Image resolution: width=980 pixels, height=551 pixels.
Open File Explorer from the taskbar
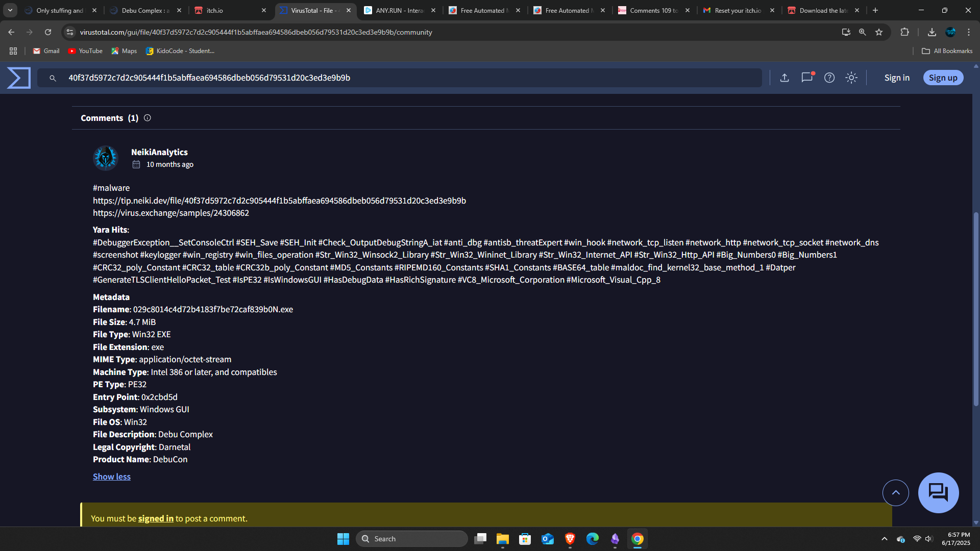click(x=503, y=539)
